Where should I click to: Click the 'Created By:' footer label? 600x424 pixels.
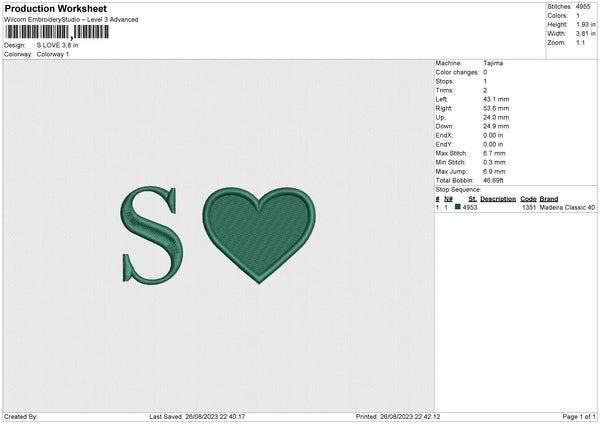coord(21,416)
